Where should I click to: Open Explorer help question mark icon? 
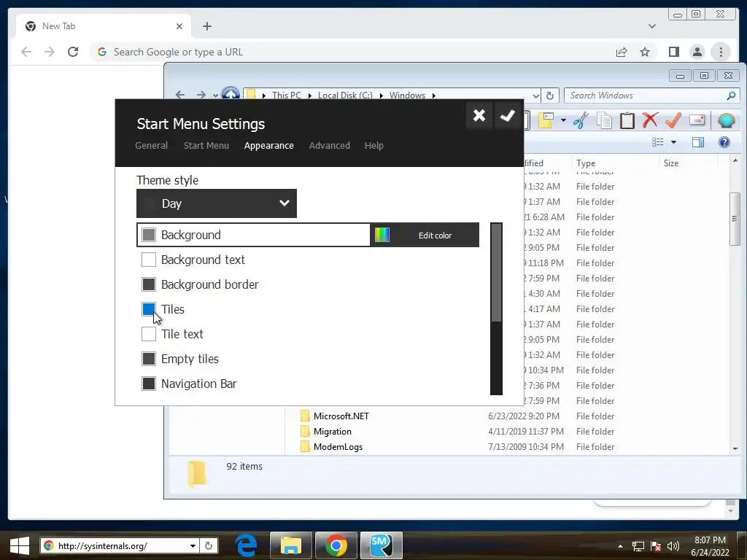(x=724, y=142)
